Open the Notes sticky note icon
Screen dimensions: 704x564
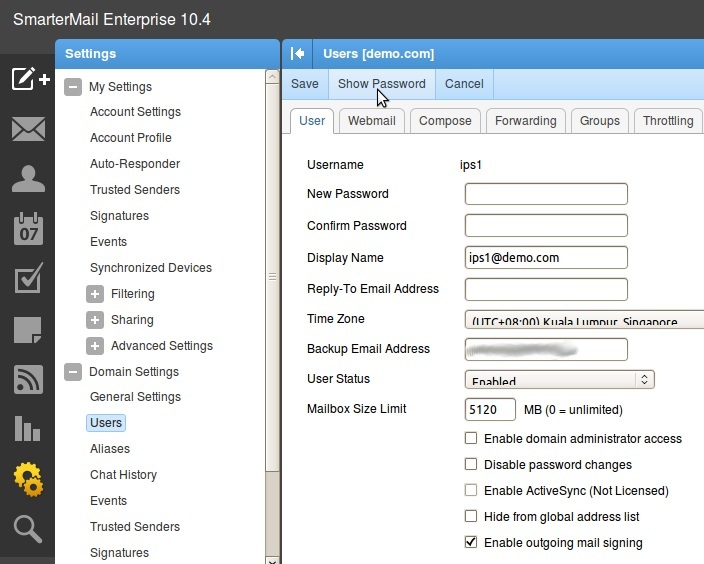tap(28, 330)
